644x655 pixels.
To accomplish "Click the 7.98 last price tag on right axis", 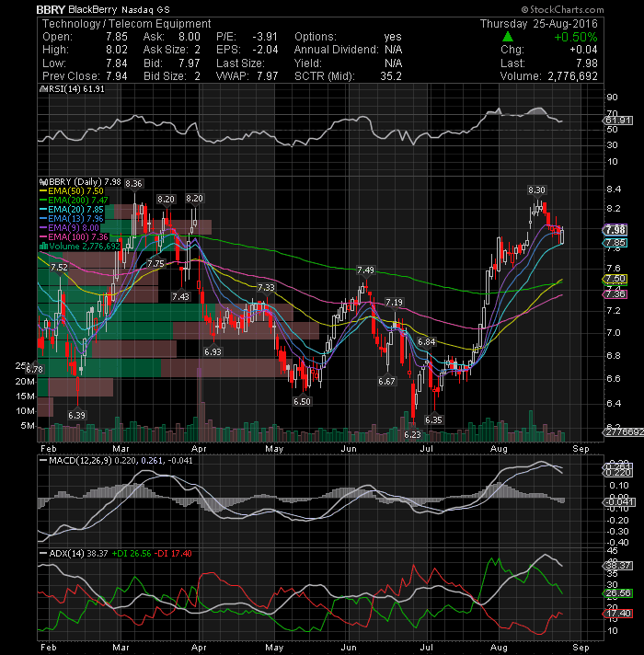I will [615, 230].
